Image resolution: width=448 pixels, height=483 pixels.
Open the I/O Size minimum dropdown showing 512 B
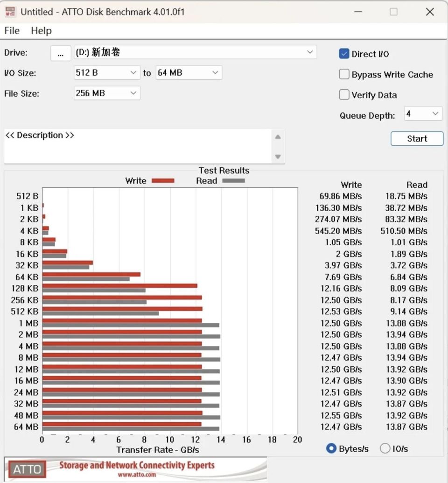point(107,73)
